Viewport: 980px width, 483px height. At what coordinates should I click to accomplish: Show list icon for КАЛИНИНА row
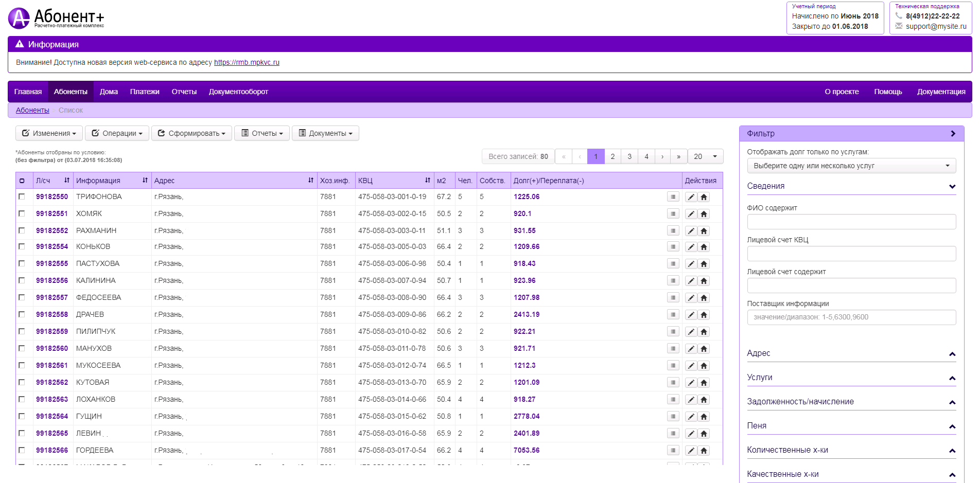pos(673,280)
